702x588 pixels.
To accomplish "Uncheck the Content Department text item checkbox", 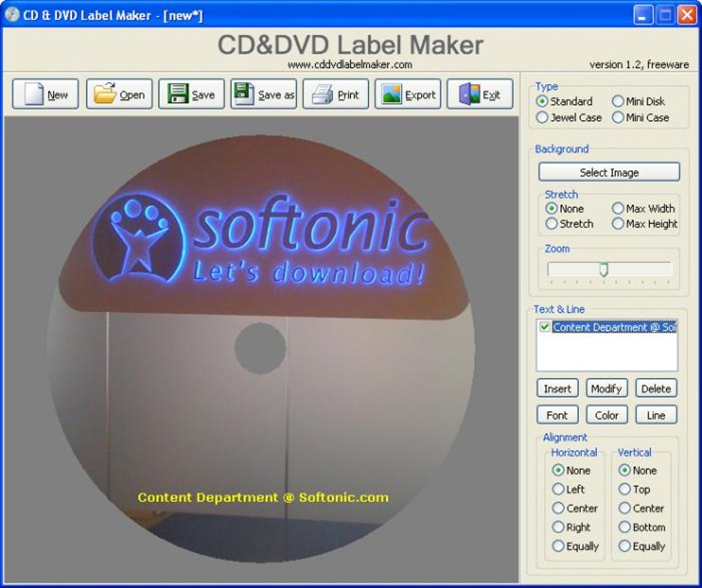I will [545, 327].
